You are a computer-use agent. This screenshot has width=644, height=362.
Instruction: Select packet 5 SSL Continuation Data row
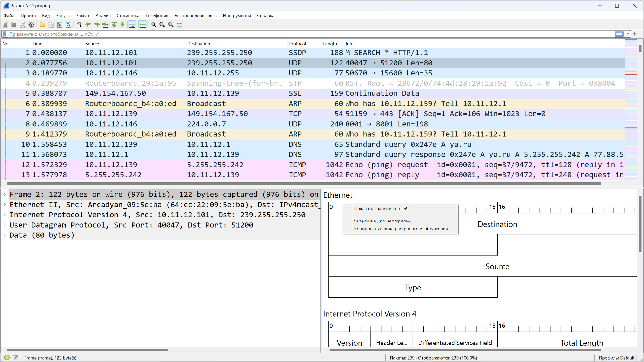click(313, 94)
